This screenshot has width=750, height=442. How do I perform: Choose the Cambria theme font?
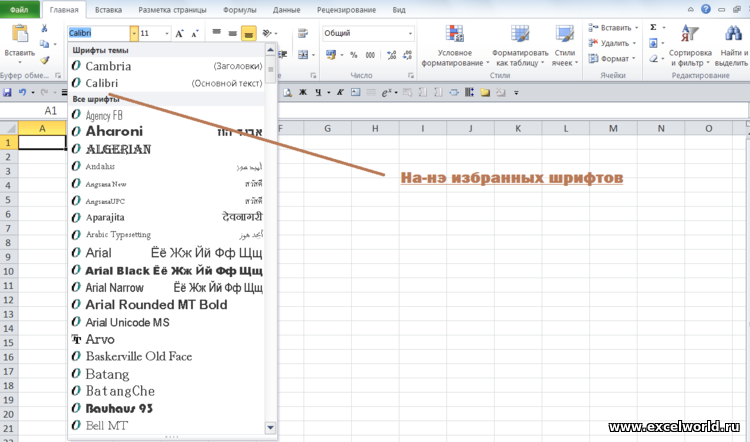pos(166,66)
